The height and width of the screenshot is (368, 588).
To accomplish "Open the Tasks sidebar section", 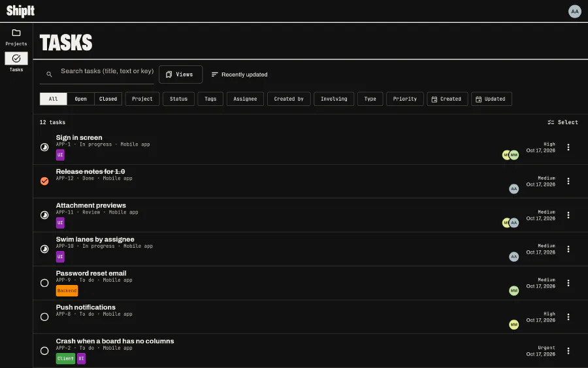I will 16,62.
